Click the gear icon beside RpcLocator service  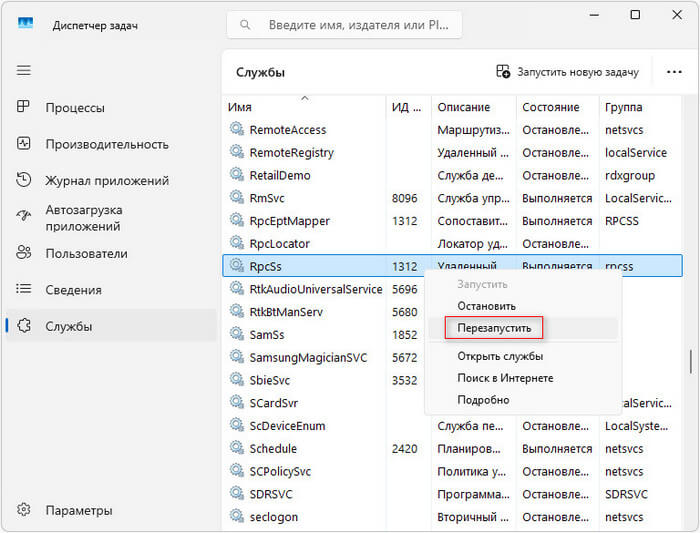point(237,243)
